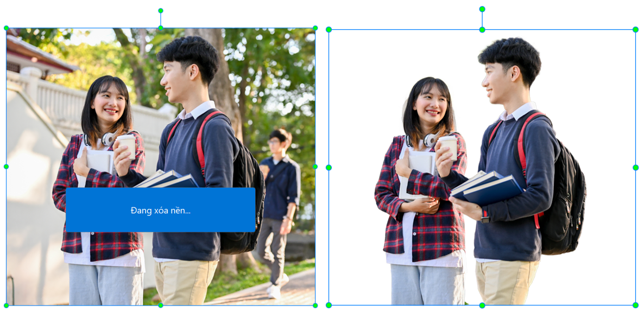Click top-right corner handle of original photo
644x312 pixels.
(x=315, y=28)
